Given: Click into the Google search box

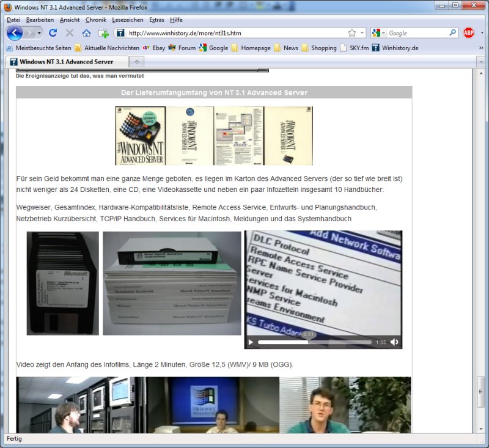Looking at the screenshot, I should coord(417,33).
